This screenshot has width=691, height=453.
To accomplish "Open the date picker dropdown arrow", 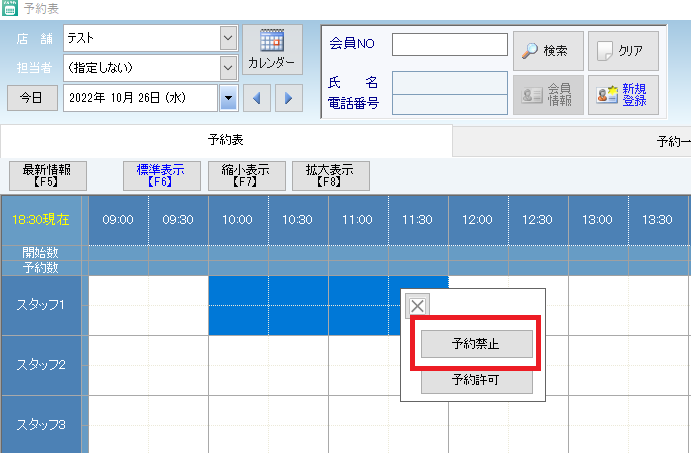I will (x=228, y=98).
